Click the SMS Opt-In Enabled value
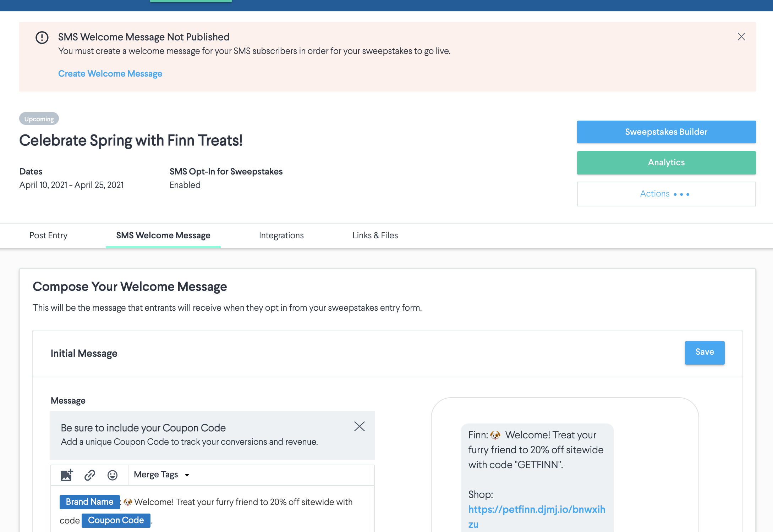Screen dimensions: 773x532 185,185
